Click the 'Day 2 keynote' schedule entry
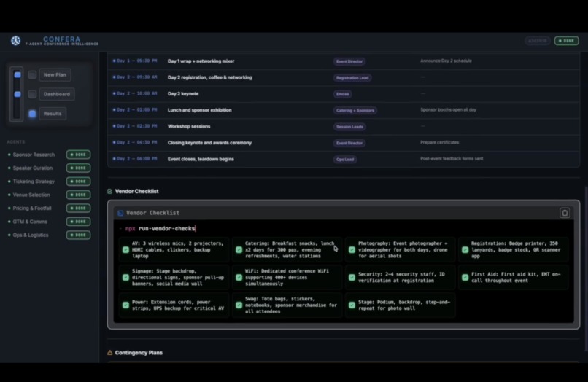The image size is (588, 382). coord(344,94)
